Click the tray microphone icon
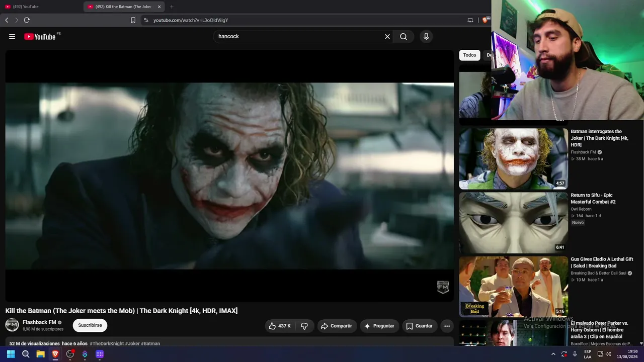Image resolution: width=644 pixels, height=362 pixels. (575, 354)
